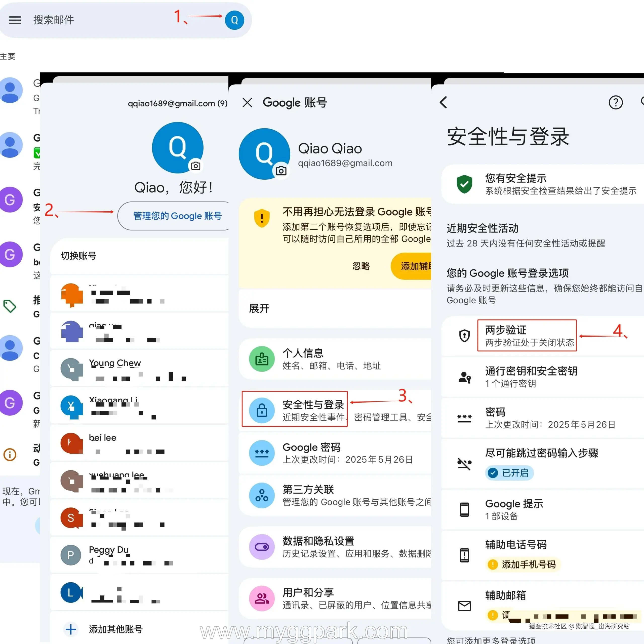Click 第三方关联 menu label

coord(308,489)
